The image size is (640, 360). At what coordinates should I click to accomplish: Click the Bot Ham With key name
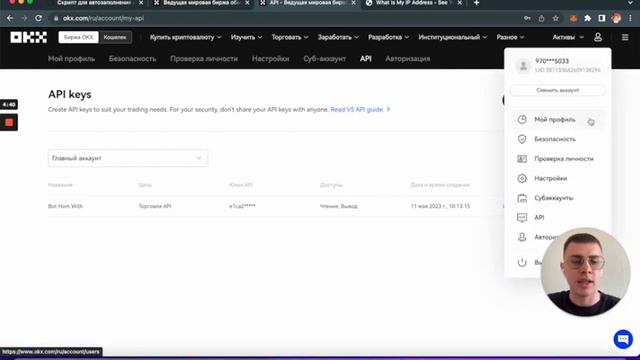65,206
